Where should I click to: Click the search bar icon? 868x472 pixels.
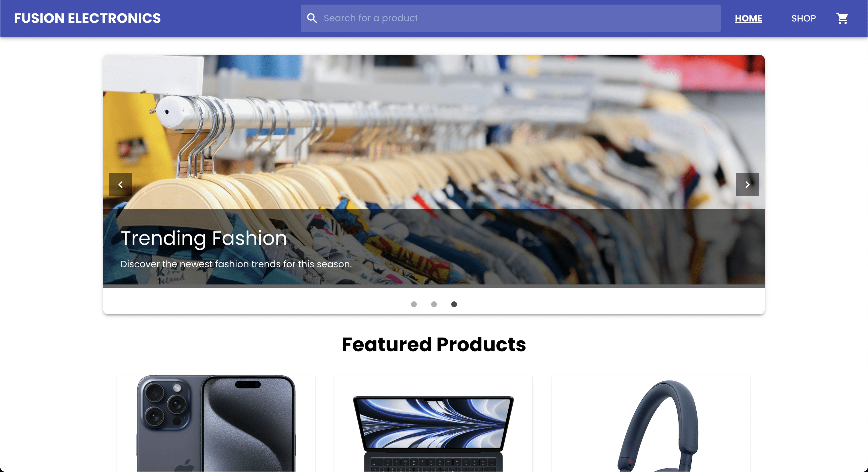[312, 18]
